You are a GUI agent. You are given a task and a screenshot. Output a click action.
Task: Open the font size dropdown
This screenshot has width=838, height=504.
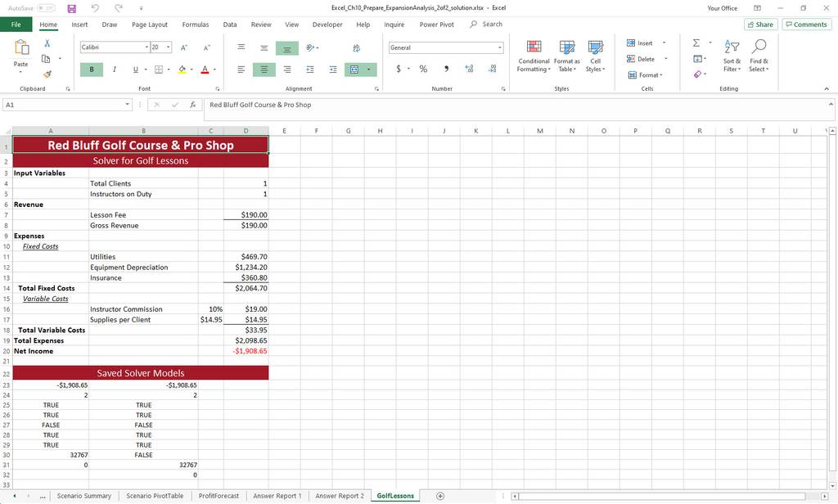[x=169, y=47]
